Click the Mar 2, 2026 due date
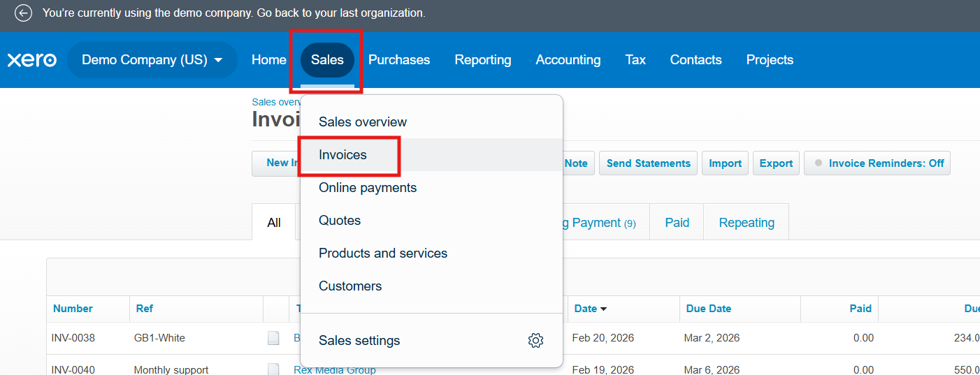 coord(712,338)
